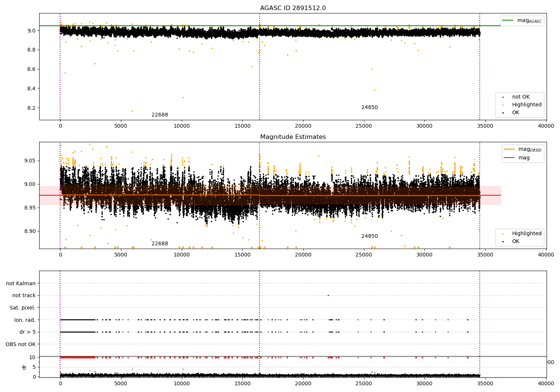Click the 'dr' y-axis label

[x=24, y=367]
